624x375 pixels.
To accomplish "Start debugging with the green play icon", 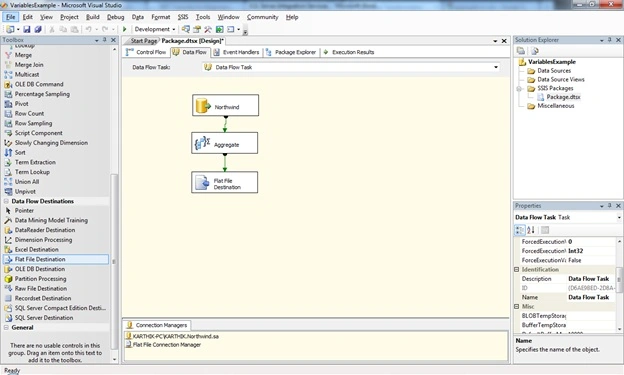I will point(125,29).
